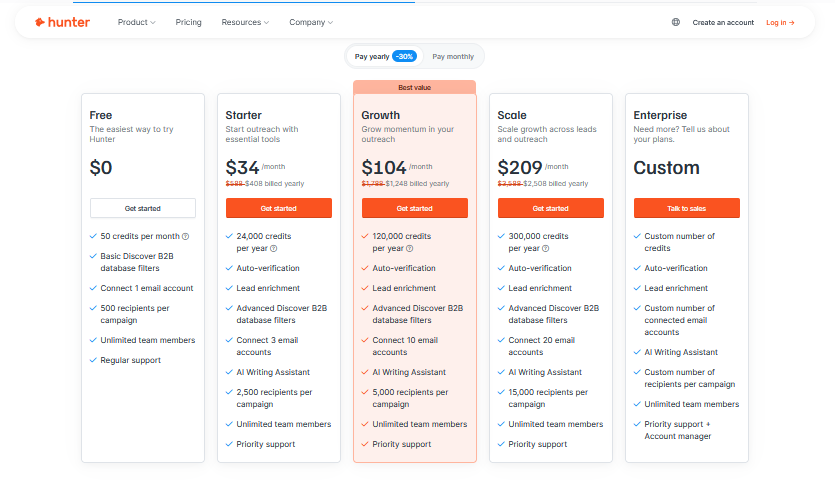This screenshot has height=483, width=835.
Task: Click info icon beside 120,000 credits per year
Action: tap(410, 249)
